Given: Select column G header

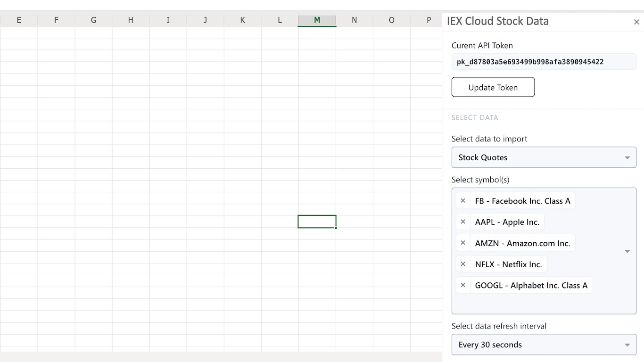Looking at the screenshot, I should (93, 20).
